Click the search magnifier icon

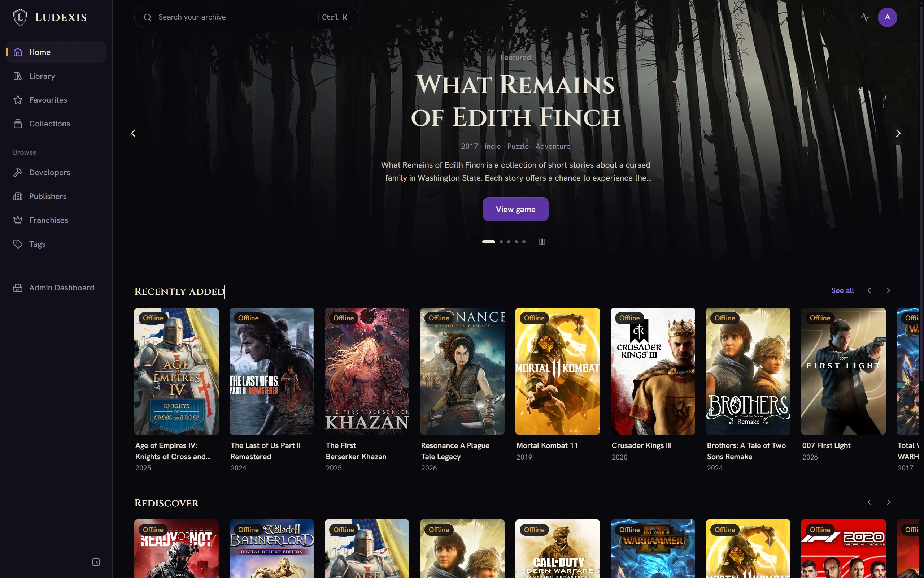147,17
